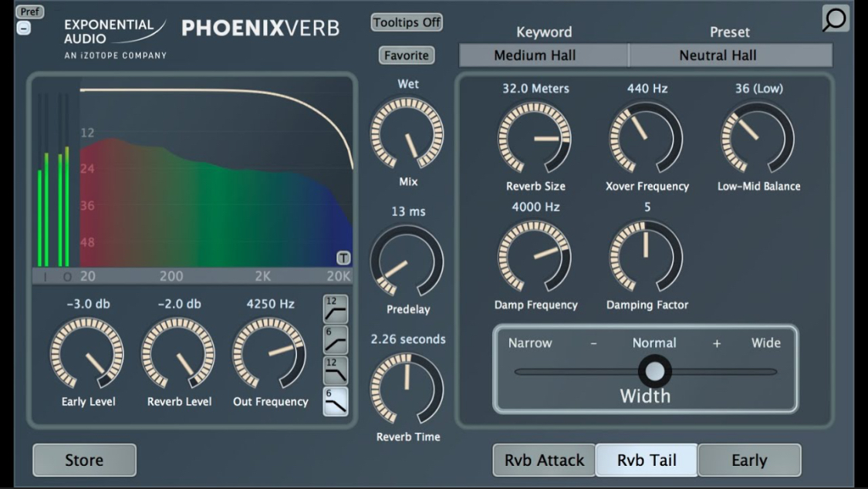Click the 4000 Hz value
Viewport: 868px width, 489px height.
tap(536, 207)
